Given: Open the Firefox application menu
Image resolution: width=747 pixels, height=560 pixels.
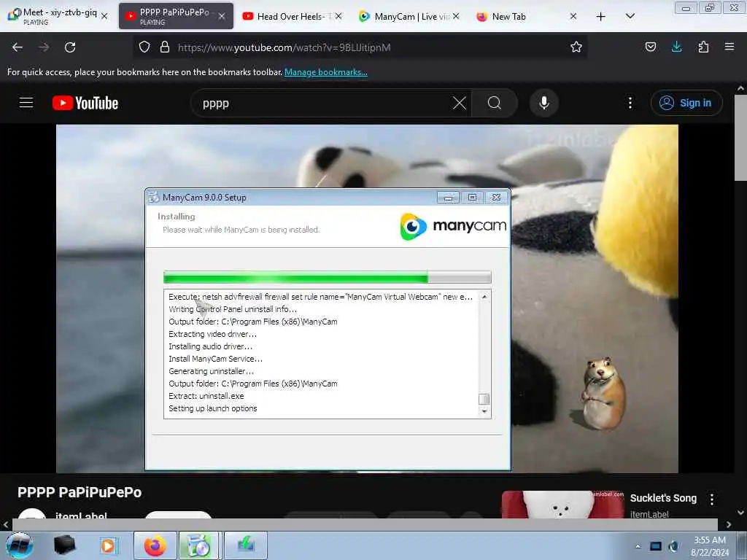Looking at the screenshot, I should tap(729, 47).
